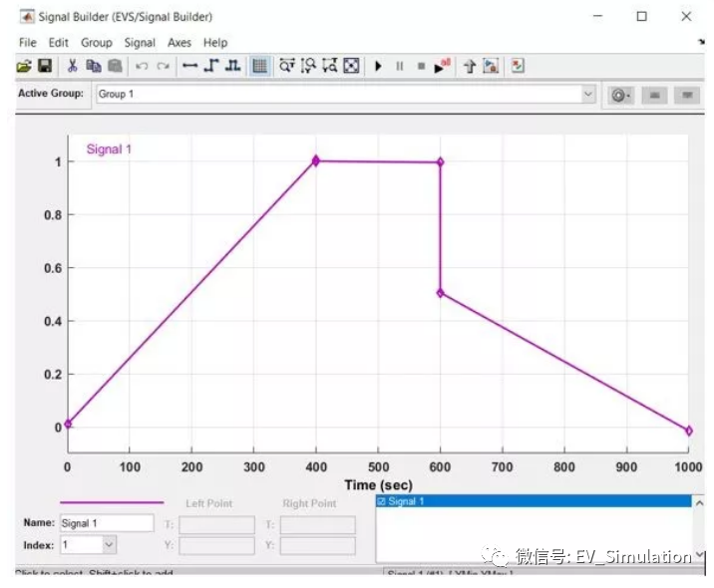Select the Zoom in T and Y tool
The image size is (714, 588).
tap(330, 67)
